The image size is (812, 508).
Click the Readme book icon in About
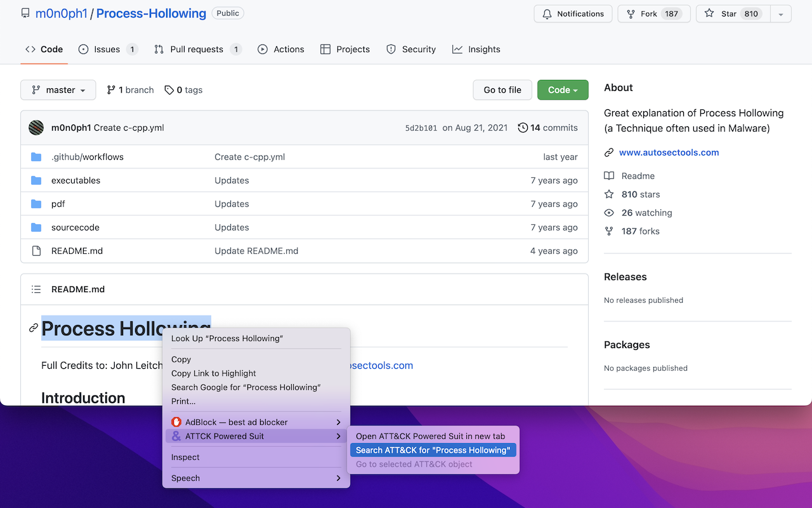(609, 176)
